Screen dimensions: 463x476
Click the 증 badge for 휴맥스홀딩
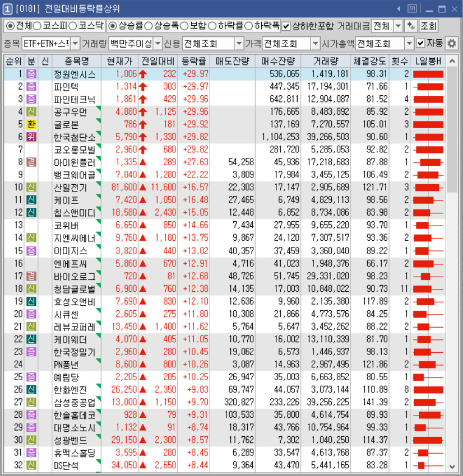pyautogui.click(x=31, y=452)
